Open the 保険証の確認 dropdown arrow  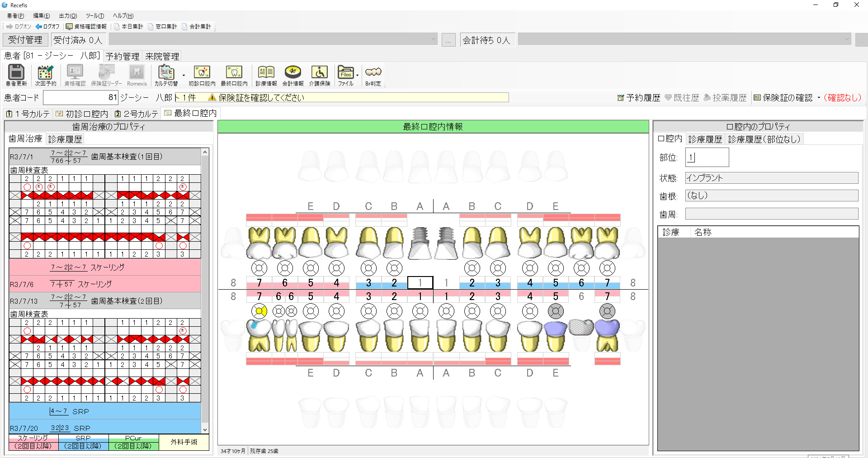819,98
